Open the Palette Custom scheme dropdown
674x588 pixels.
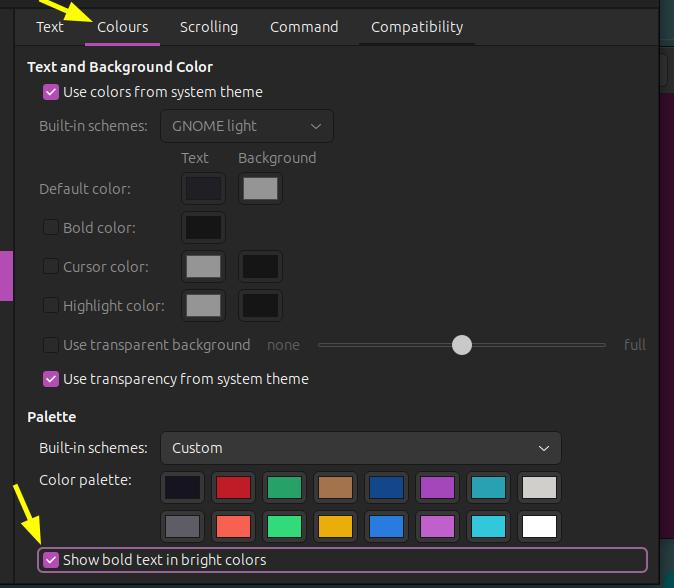click(360, 448)
